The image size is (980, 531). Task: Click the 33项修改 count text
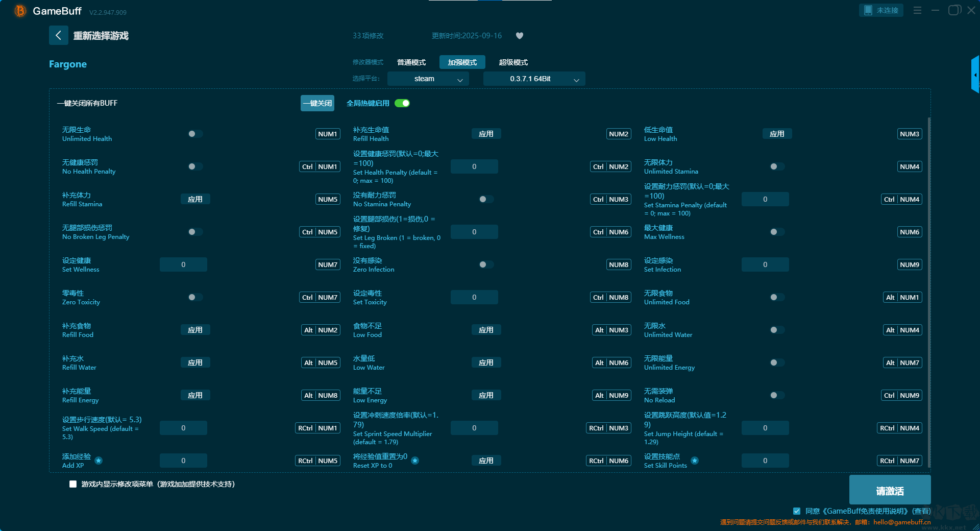tap(368, 36)
